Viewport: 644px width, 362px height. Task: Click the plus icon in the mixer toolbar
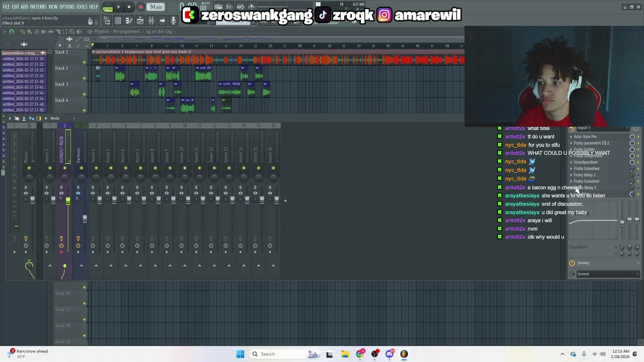[45, 118]
